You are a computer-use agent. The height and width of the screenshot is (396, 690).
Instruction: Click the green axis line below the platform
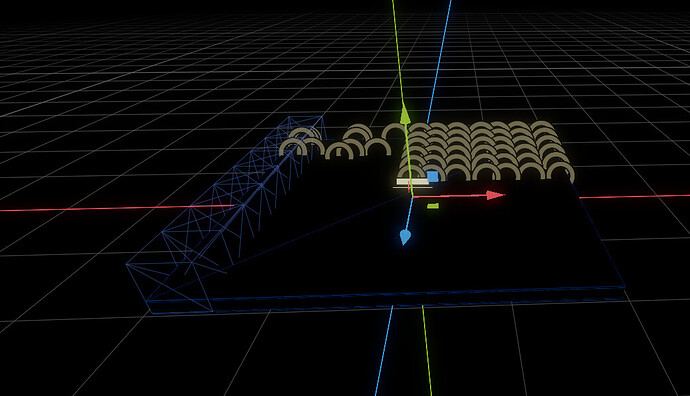(x=426, y=350)
